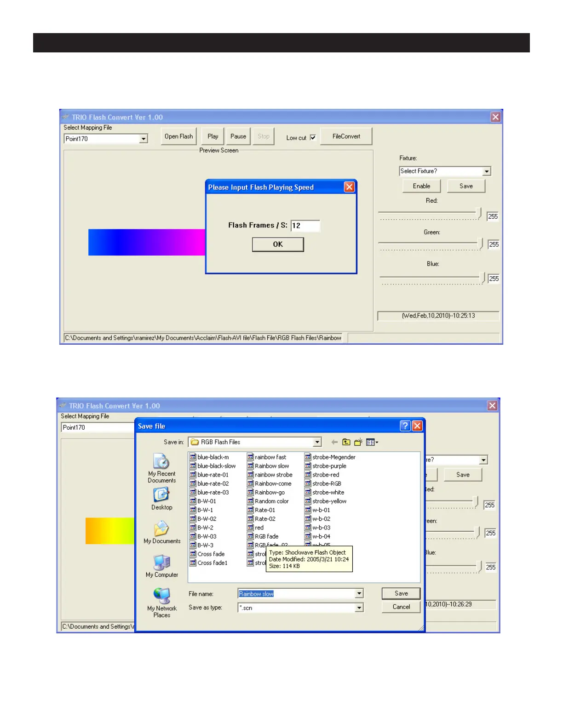Viewport: 563px width, 728px height.
Task: Toggle the Low cut checkbox
Action: tap(313, 138)
